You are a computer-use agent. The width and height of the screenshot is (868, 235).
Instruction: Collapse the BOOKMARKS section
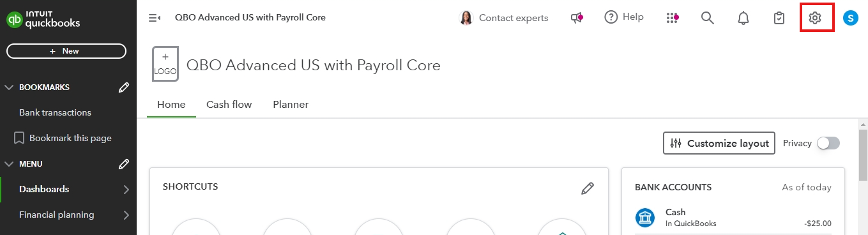9,87
